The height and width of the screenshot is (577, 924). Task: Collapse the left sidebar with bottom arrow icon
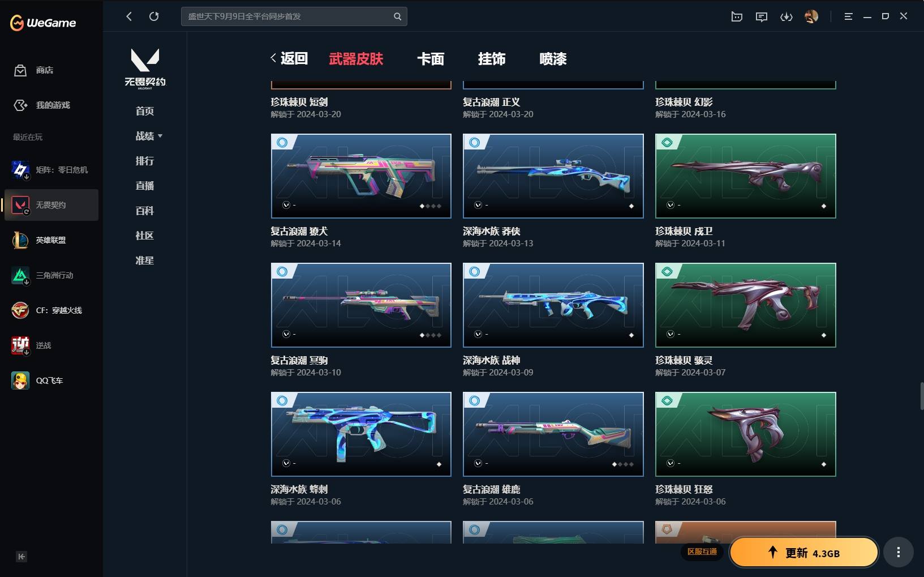22,557
